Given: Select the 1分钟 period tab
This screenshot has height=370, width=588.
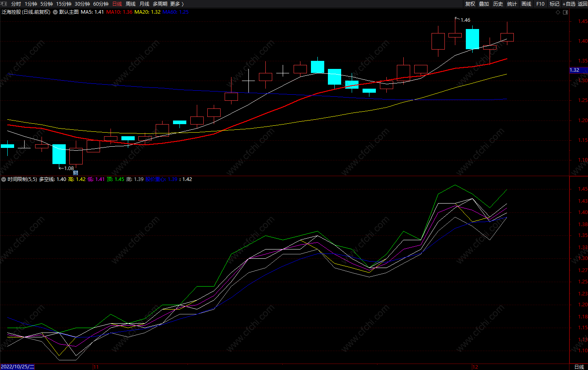Looking at the screenshot, I should [31, 4].
